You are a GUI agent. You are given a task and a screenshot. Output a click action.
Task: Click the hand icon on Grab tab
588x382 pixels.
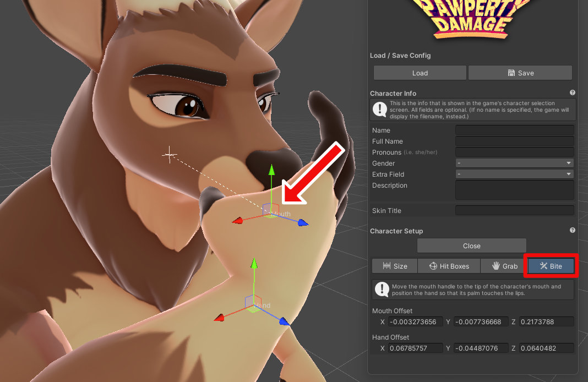point(496,266)
